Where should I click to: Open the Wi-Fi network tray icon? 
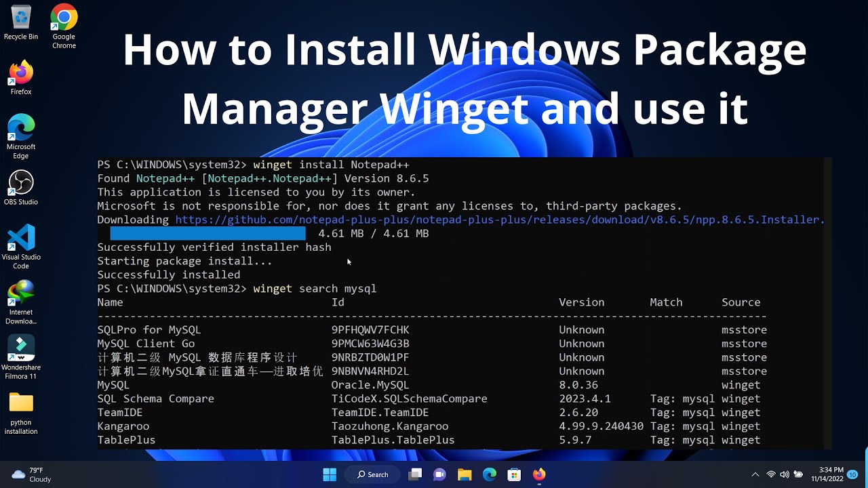tap(771, 474)
